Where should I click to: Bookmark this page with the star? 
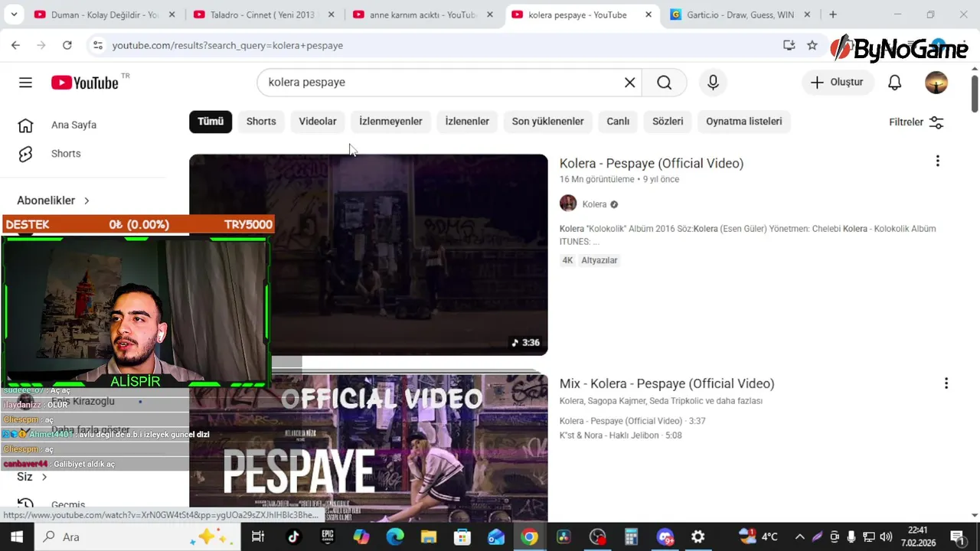(812, 45)
